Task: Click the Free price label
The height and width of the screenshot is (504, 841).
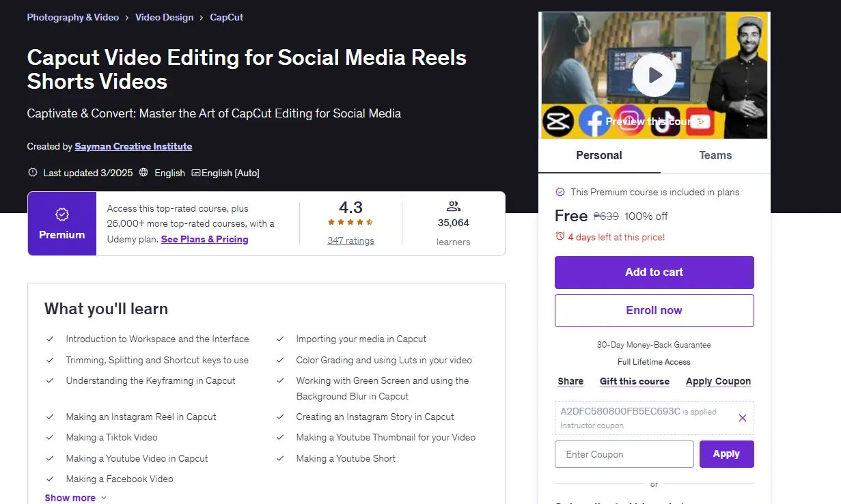Action: 571,216
